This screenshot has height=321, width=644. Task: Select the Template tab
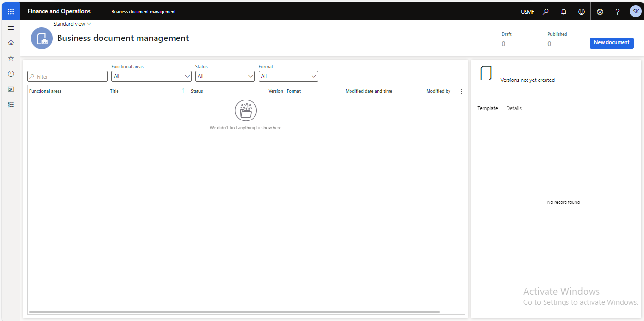(x=488, y=109)
